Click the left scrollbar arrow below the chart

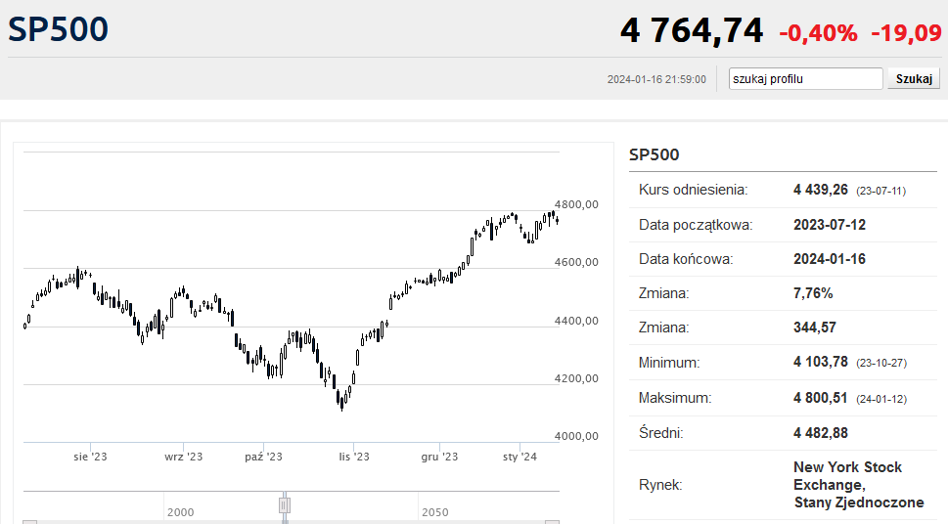(x=30, y=522)
